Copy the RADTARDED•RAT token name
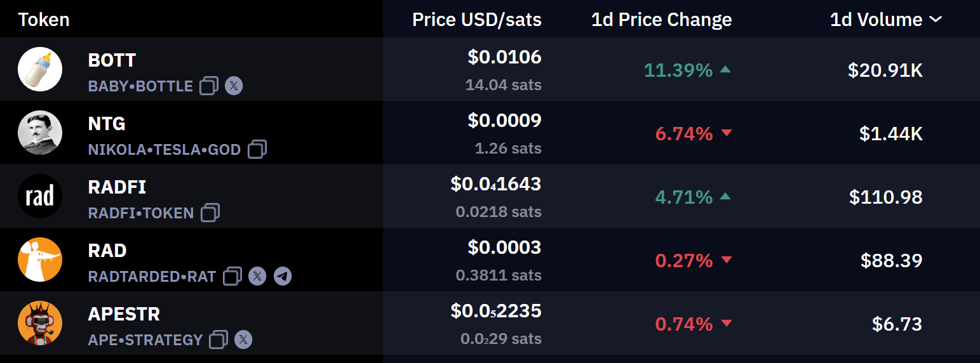The image size is (980, 363). [232, 276]
